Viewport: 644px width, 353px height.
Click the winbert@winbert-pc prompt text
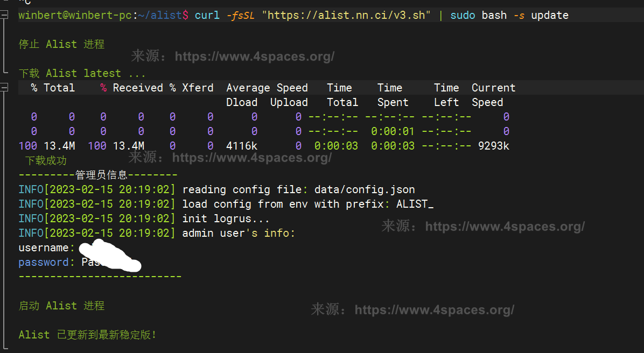pos(74,15)
